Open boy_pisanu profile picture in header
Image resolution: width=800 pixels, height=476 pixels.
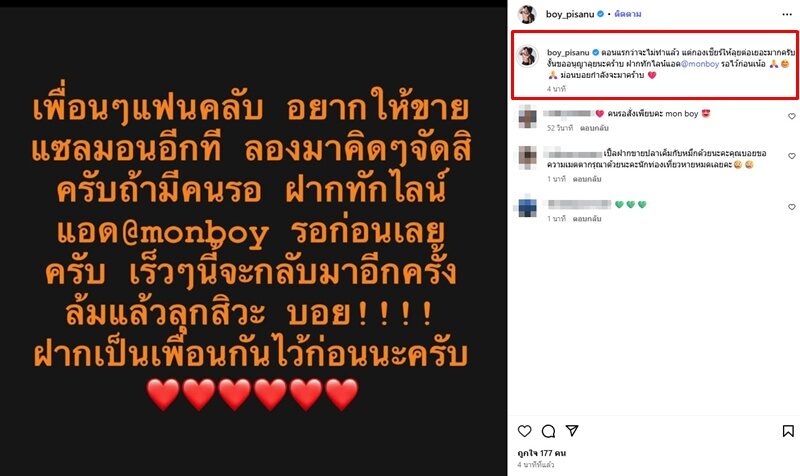[527, 14]
